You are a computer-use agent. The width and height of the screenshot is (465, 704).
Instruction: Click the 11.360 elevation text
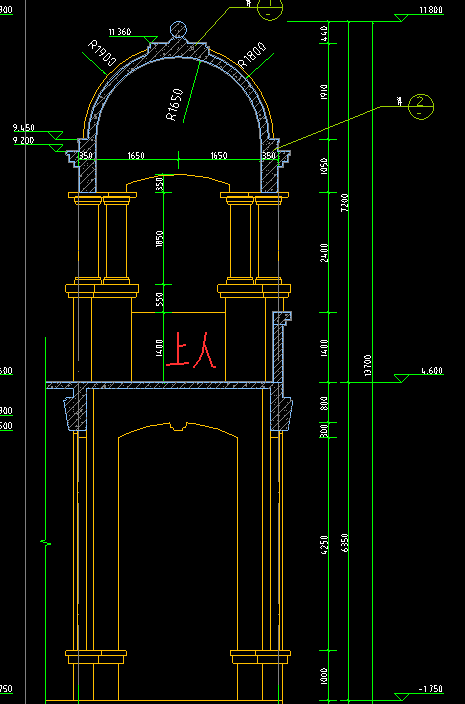pyautogui.click(x=120, y=32)
